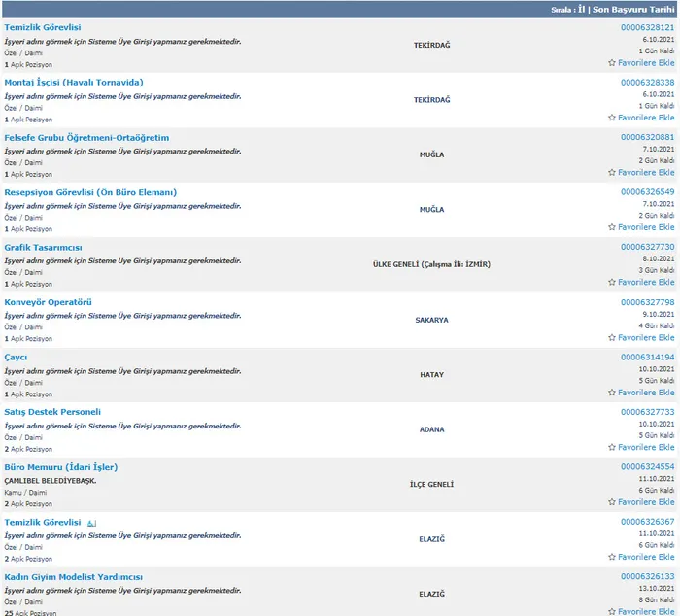680x616 pixels.
Task: Click the favorite star for Montaj İşçisi listing
Action: (x=612, y=118)
